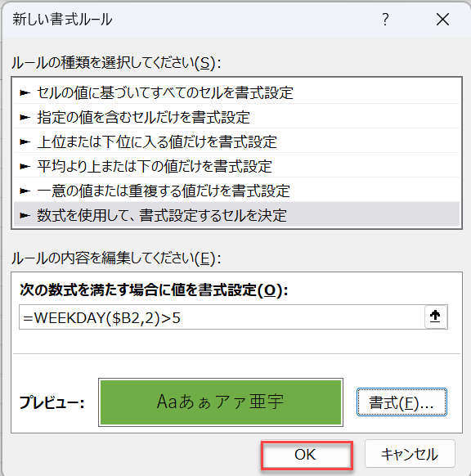Select 数式を使用して、書式設定するセルを決定 rule
This screenshot has width=471, height=476.
tap(236, 215)
